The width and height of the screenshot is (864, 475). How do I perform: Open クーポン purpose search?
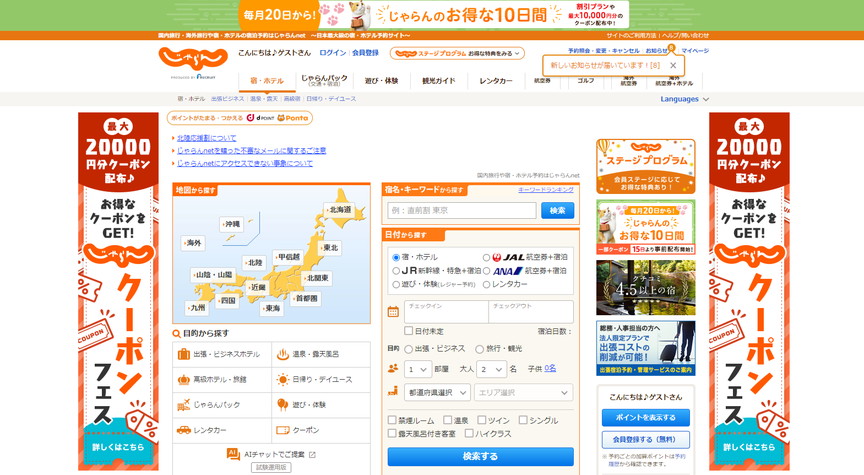(x=321, y=430)
